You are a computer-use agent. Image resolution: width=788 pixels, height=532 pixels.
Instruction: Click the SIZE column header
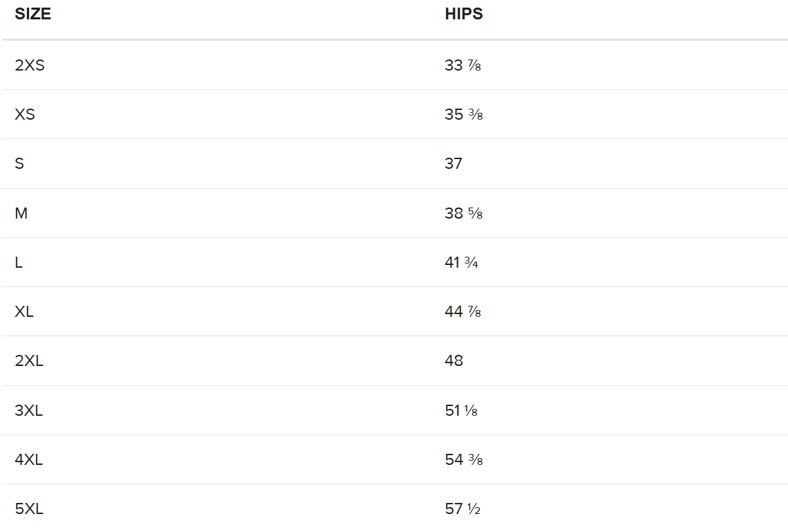click(33, 15)
